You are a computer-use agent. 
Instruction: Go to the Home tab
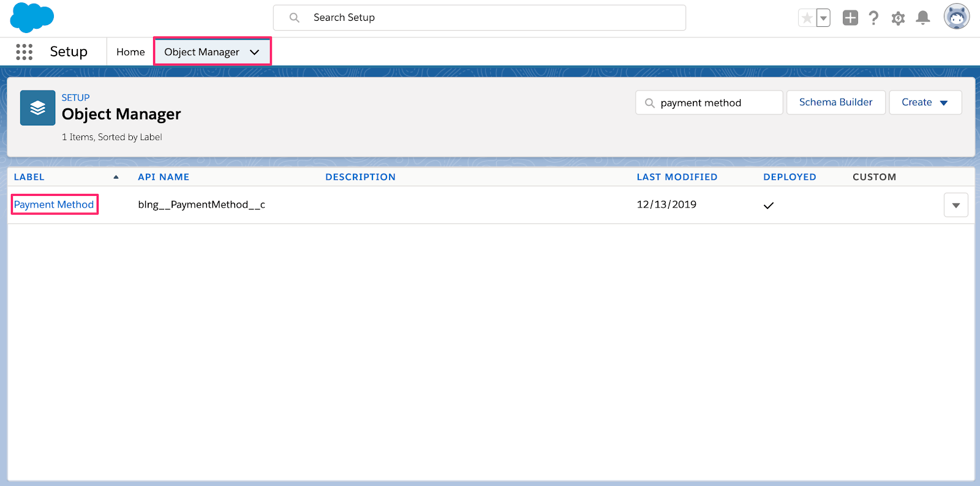(130, 52)
